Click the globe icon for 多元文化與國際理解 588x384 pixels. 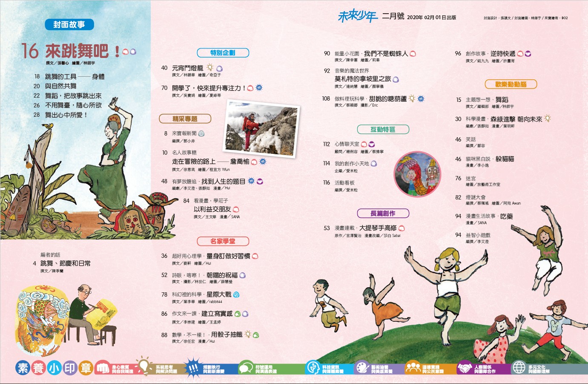click(x=519, y=367)
